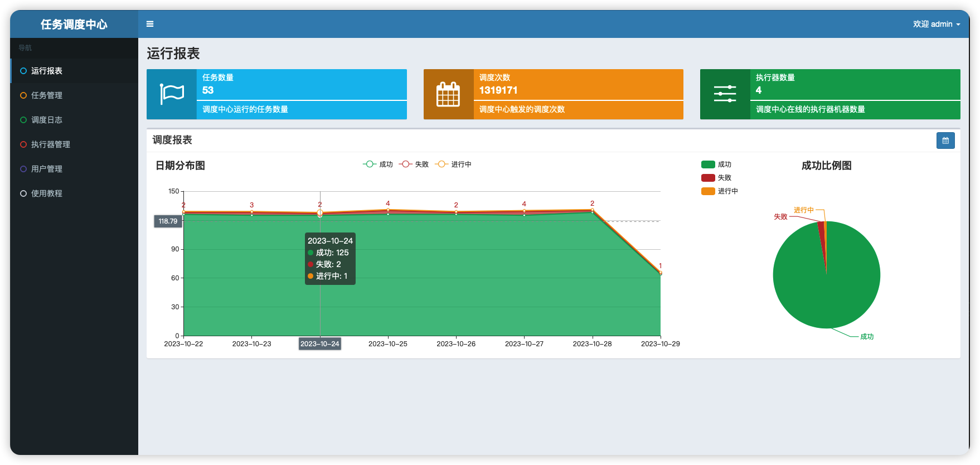Click 调度中心运行的任务数量 description
Viewport: 980px width, 465px height.
[x=245, y=109]
